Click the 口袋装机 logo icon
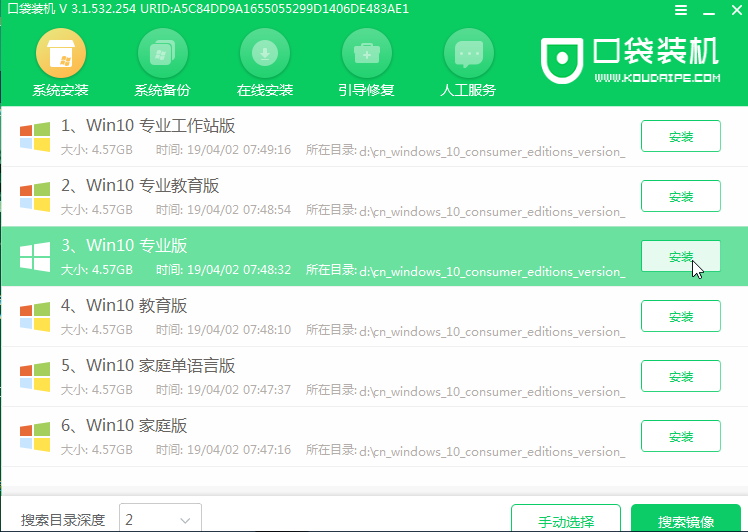748x532 pixels. point(564,56)
